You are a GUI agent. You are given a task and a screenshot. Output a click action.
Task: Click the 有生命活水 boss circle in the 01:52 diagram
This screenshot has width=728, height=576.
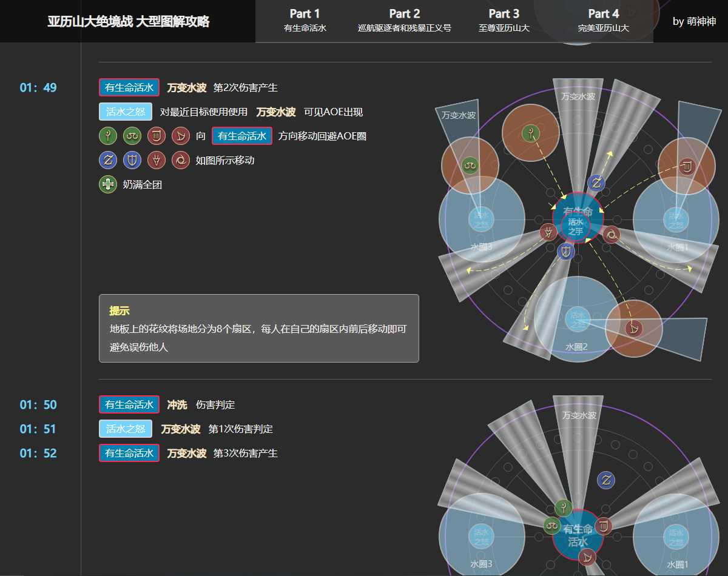click(578, 535)
